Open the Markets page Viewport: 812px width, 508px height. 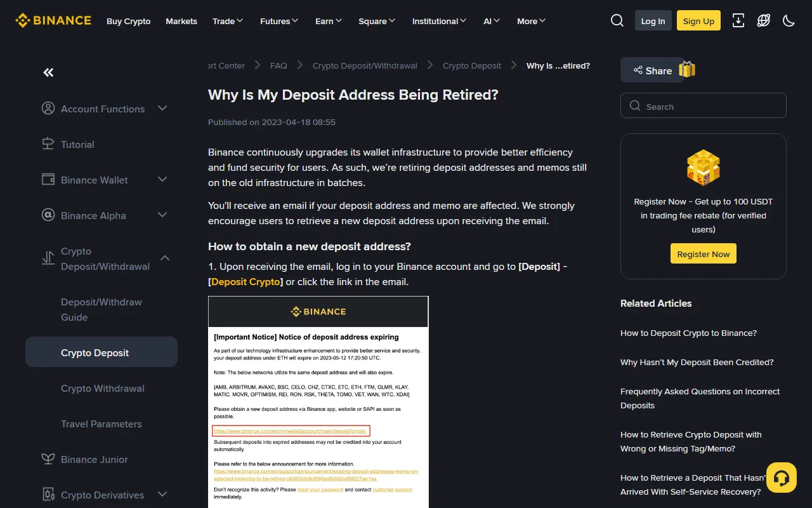[x=181, y=21]
